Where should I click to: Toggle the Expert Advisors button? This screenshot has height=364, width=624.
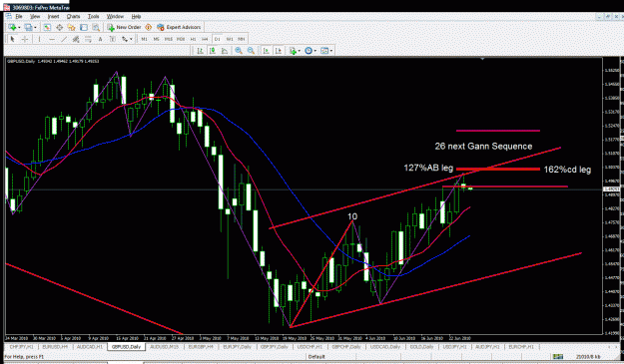179,27
